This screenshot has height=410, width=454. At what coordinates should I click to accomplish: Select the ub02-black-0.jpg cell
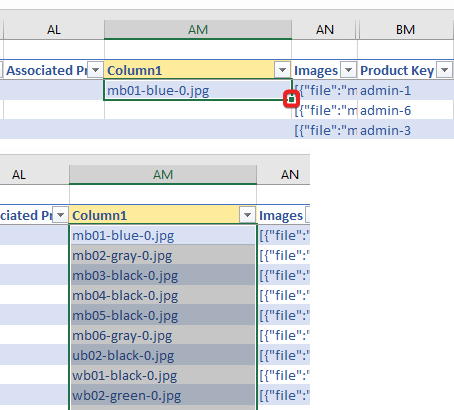pos(163,355)
